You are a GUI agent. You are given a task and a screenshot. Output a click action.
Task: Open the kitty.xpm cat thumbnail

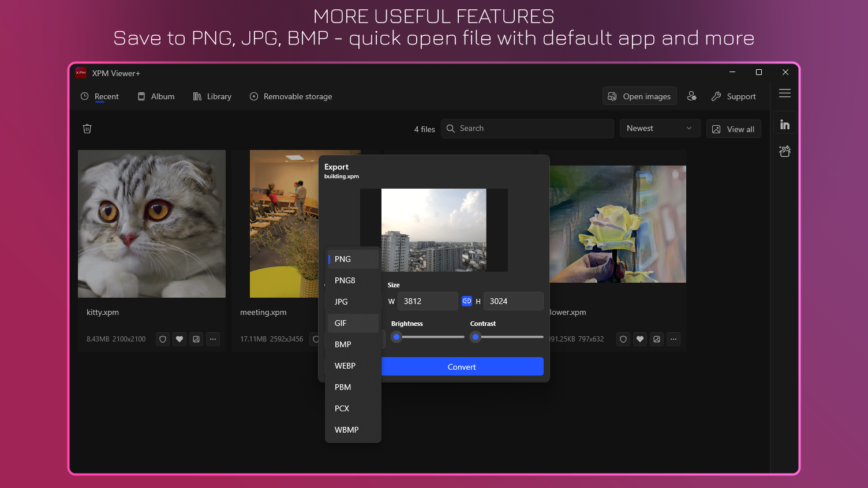(152, 224)
